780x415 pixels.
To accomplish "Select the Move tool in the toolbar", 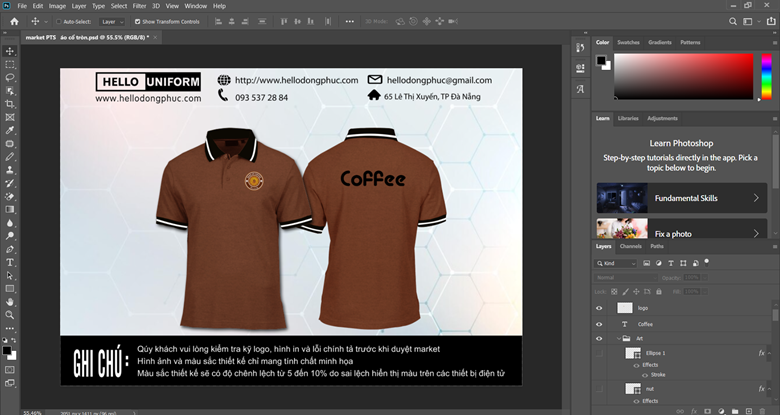I will click(10, 51).
